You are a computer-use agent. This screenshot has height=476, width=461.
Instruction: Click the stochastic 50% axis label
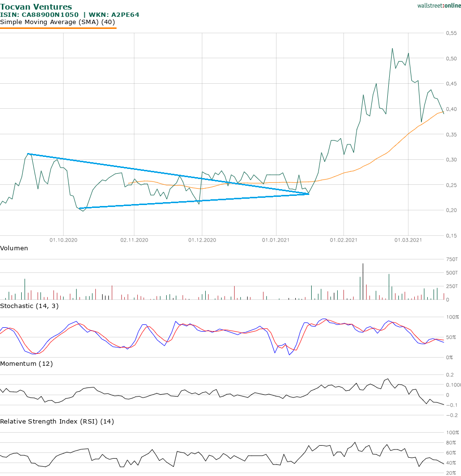pyautogui.click(x=451, y=337)
